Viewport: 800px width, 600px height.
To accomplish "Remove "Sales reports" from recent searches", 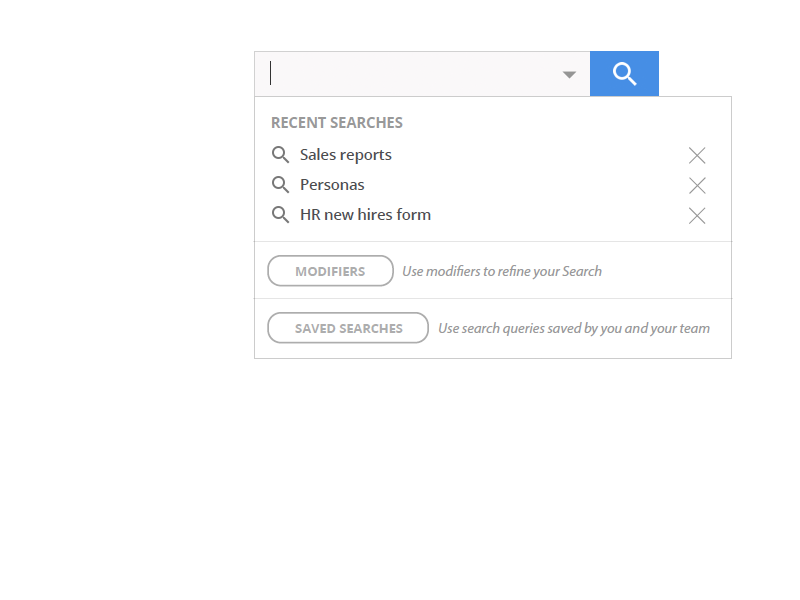I will tap(697, 155).
